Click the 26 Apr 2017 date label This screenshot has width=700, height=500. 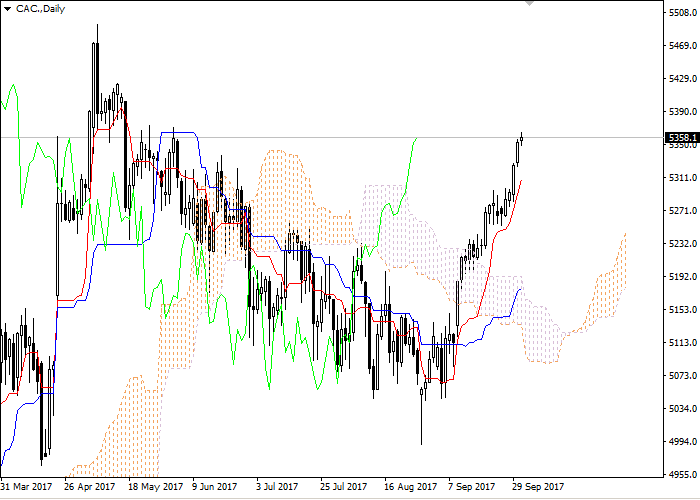89,487
